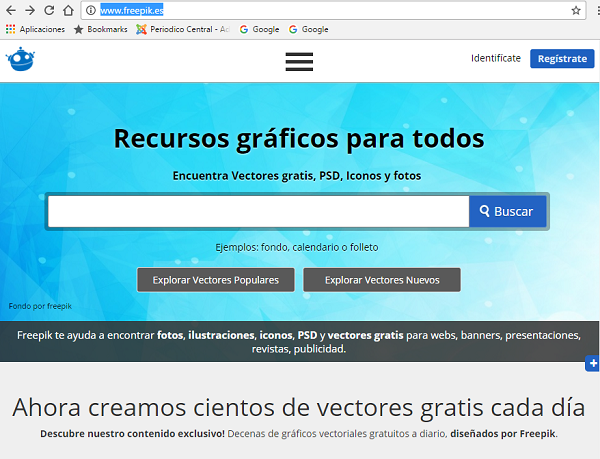600x459 pixels.
Task: Click the Regístrate button
Action: [x=562, y=59]
